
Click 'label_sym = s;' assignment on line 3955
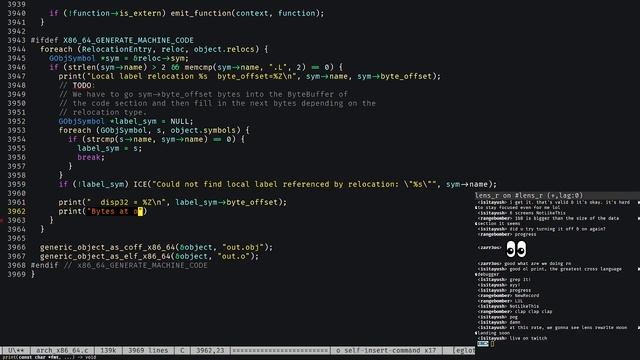click(110, 148)
